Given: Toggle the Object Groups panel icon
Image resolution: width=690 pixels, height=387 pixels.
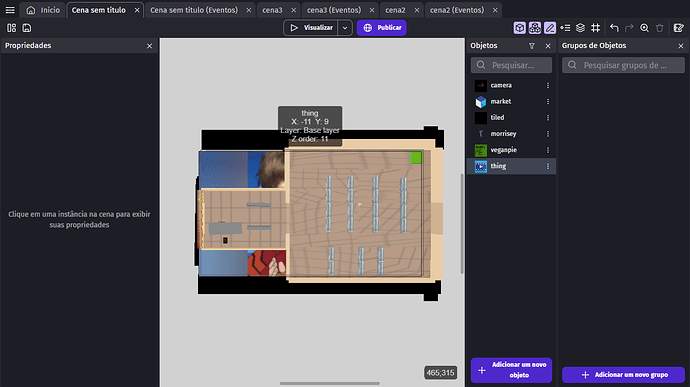Looking at the screenshot, I should point(535,28).
